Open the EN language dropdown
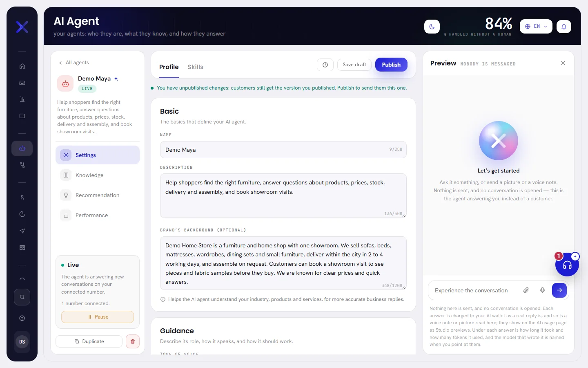Viewport: 588px width, 368px height. 536,27
